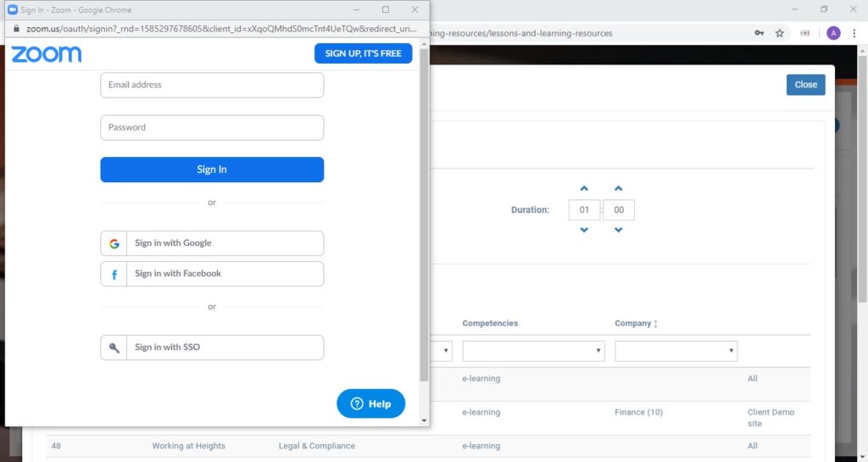Click the saved password key icon in Chrome
Viewport: 868px width, 462px height.
759,33
